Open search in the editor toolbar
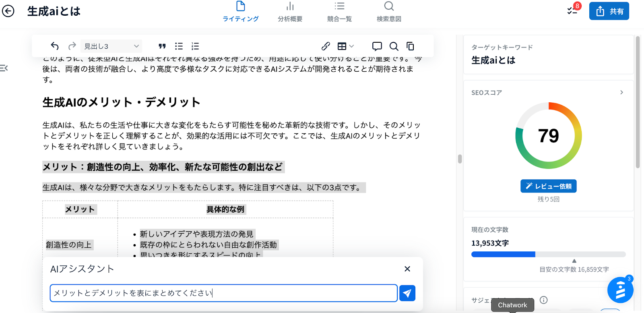This screenshot has width=644, height=313. (x=394, y=46)
